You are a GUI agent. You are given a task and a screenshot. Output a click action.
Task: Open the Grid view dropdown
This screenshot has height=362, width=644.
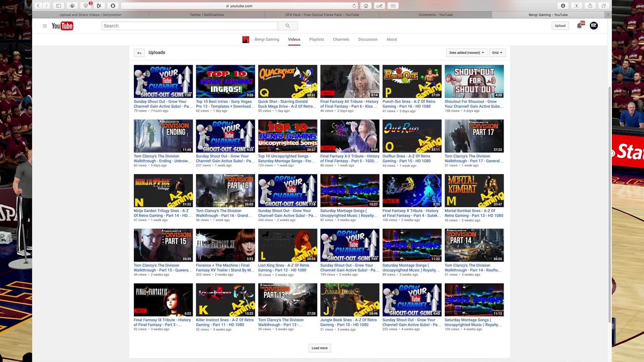tap(497, 53)
